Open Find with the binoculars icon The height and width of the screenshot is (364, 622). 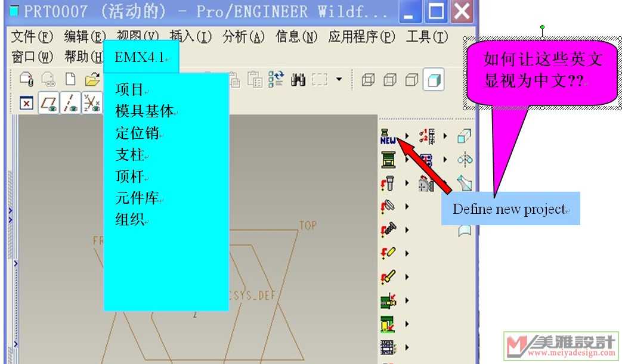coord(298,80)
